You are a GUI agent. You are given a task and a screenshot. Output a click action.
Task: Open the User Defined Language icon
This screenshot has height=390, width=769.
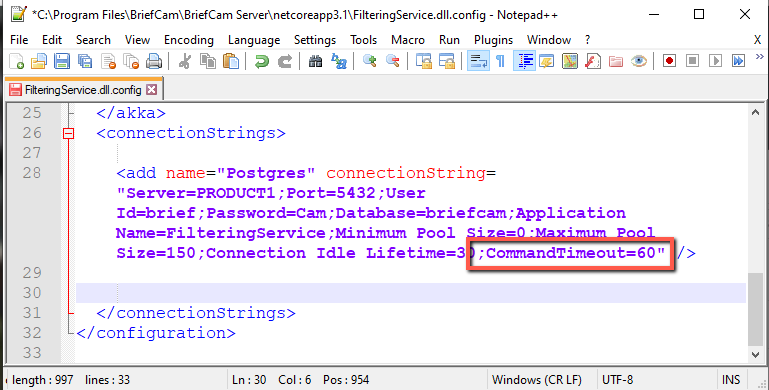pyautogui.click(x=546, y=61)
